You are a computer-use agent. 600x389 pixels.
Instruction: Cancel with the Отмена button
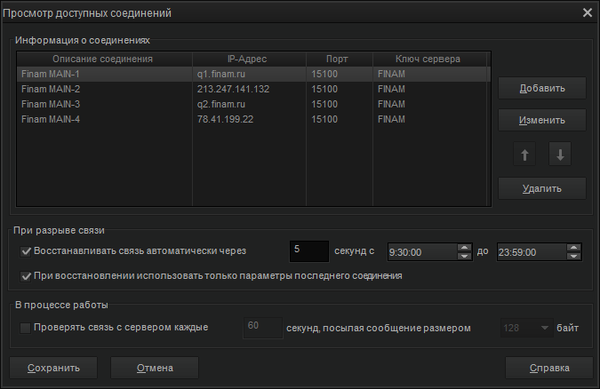tap(155, 368)
